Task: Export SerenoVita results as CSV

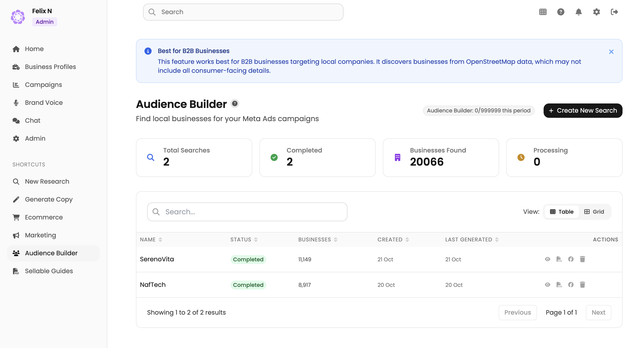Action: tap(559, 259)
